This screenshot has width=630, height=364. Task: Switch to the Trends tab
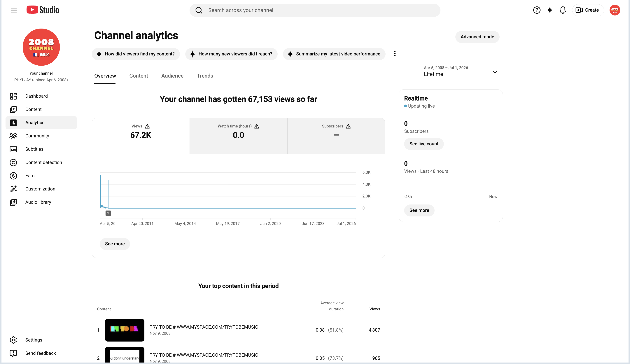click(205, 76)
